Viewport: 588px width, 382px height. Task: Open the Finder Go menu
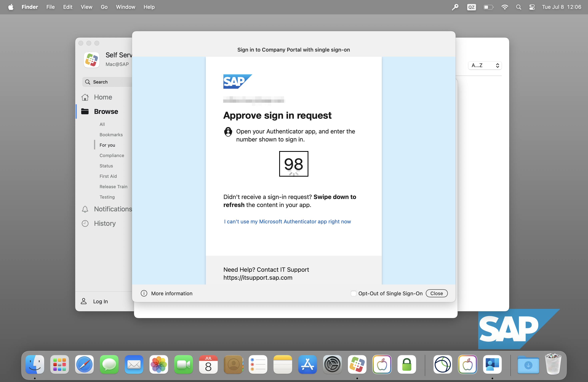tap(104, 7)
